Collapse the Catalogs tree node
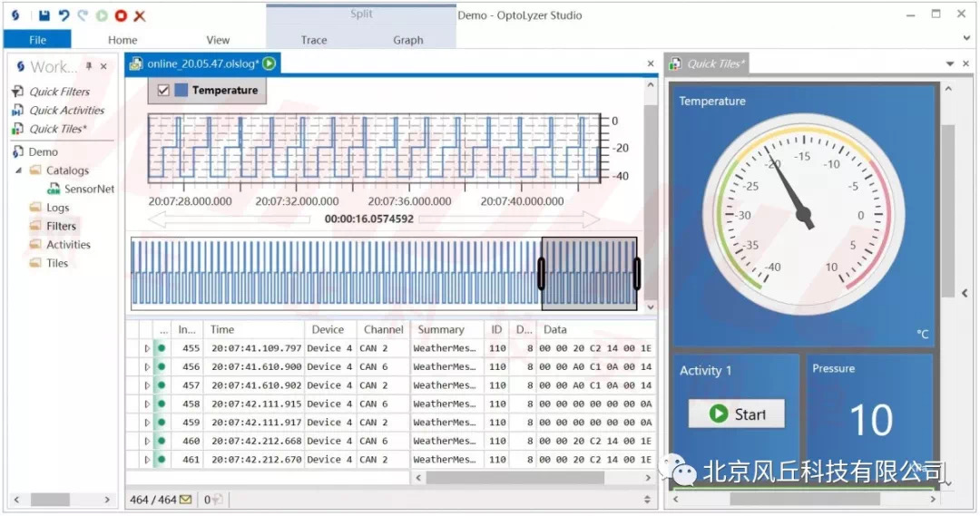980x516 pixels. click(x=19, y=170)
